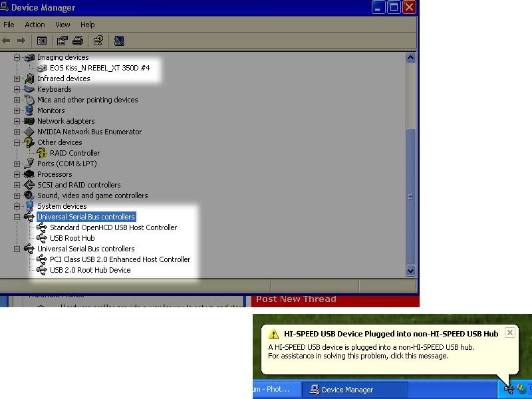Click Post New Thread in the background window

pyautogui.click(x=296, y=299)
